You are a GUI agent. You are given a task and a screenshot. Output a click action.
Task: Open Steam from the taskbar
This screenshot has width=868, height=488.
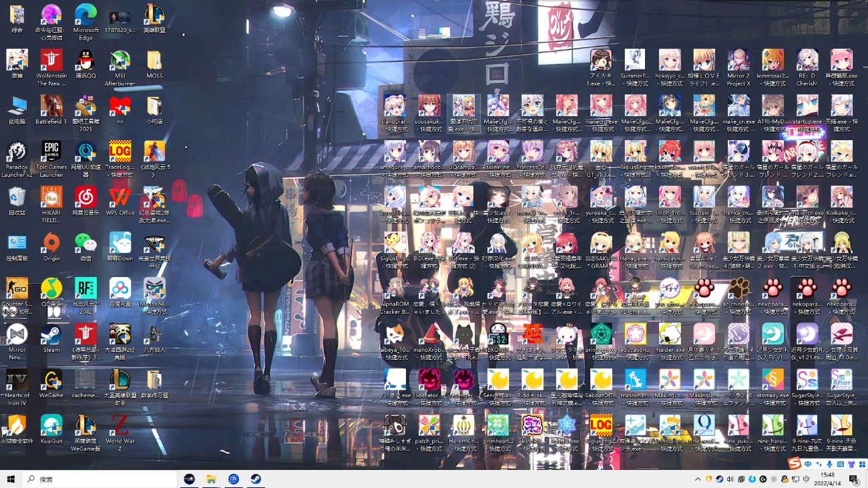pyautogui.click(x=255, y=479)
